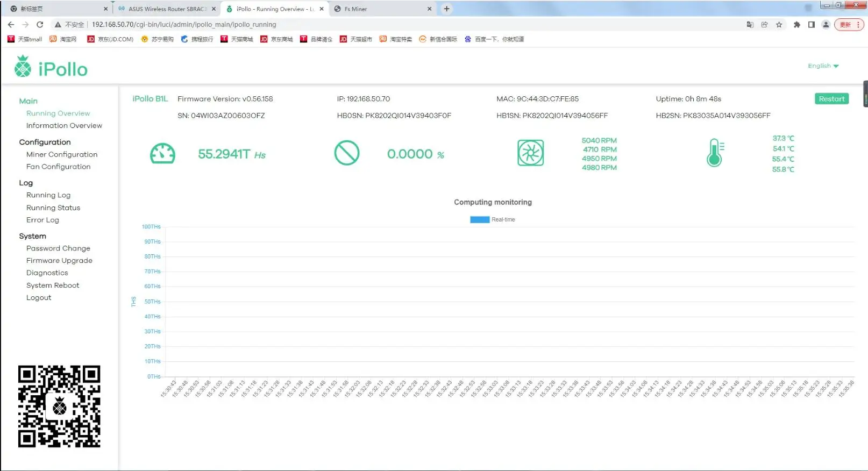Click the 0.0000 % reject value
Viewport: 868px width, 471px height.
(x=416, y=154)
